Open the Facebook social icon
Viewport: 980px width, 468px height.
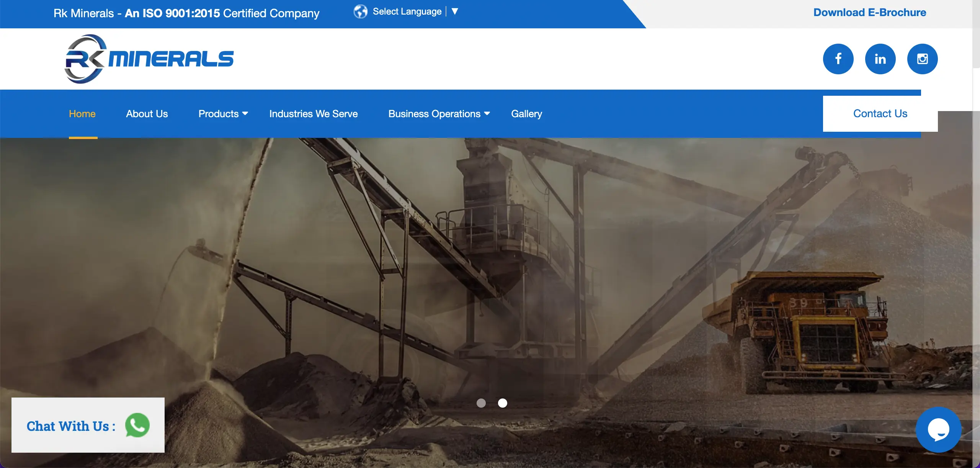coord(838,59)
